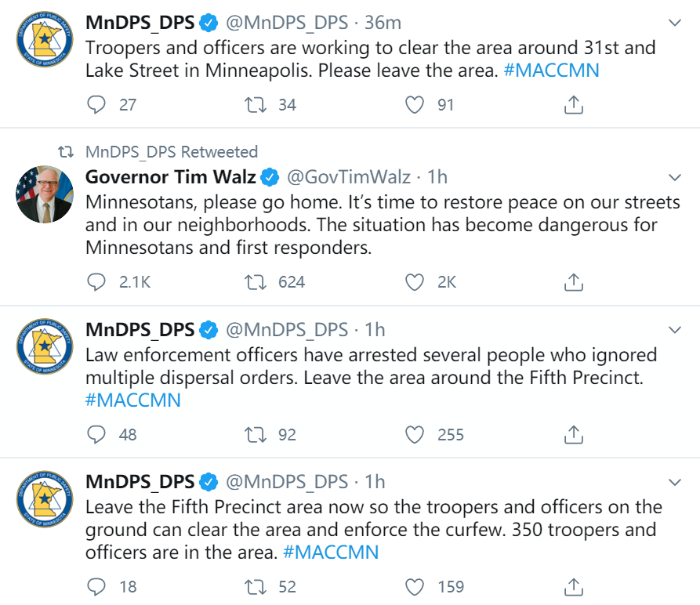Share the 31st and Lake Street tweet

click(574, 105)
